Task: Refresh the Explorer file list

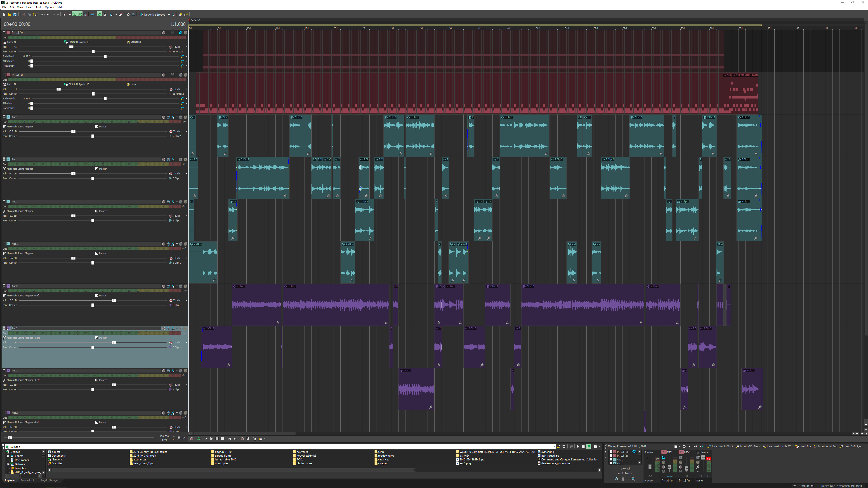Action: [564, 447]
